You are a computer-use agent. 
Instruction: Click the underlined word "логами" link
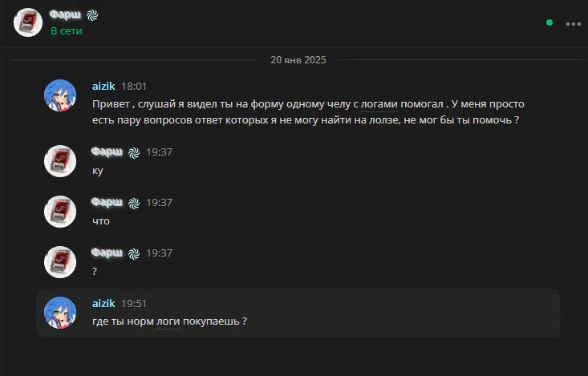[379, 104]
